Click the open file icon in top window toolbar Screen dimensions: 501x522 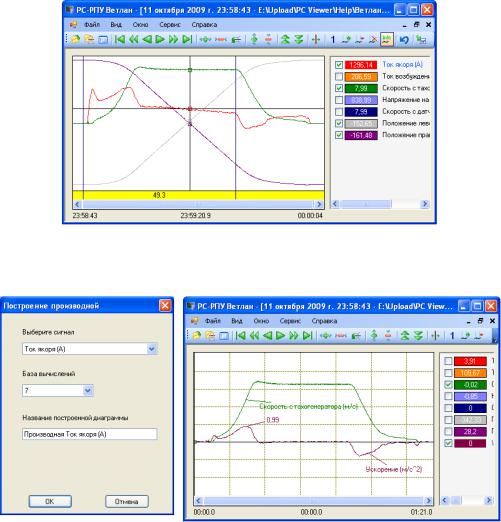pyautogui.click(x=75, y=39)
